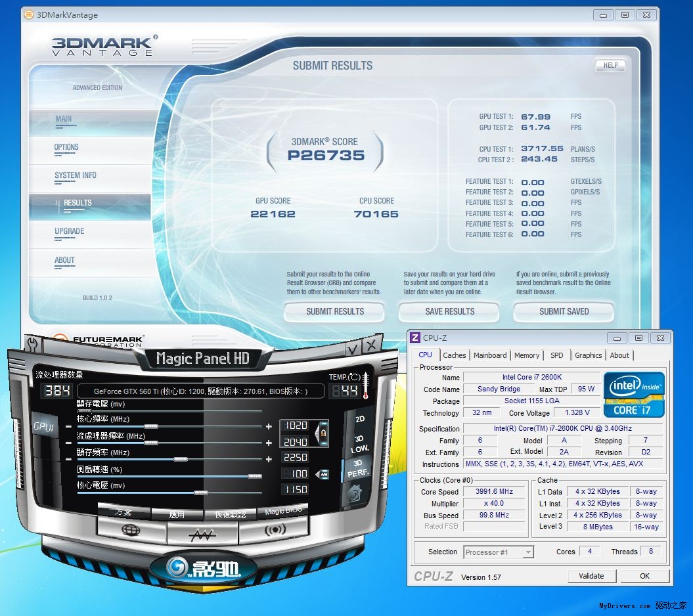Click the core frequency value field 1020

(295, 426)
